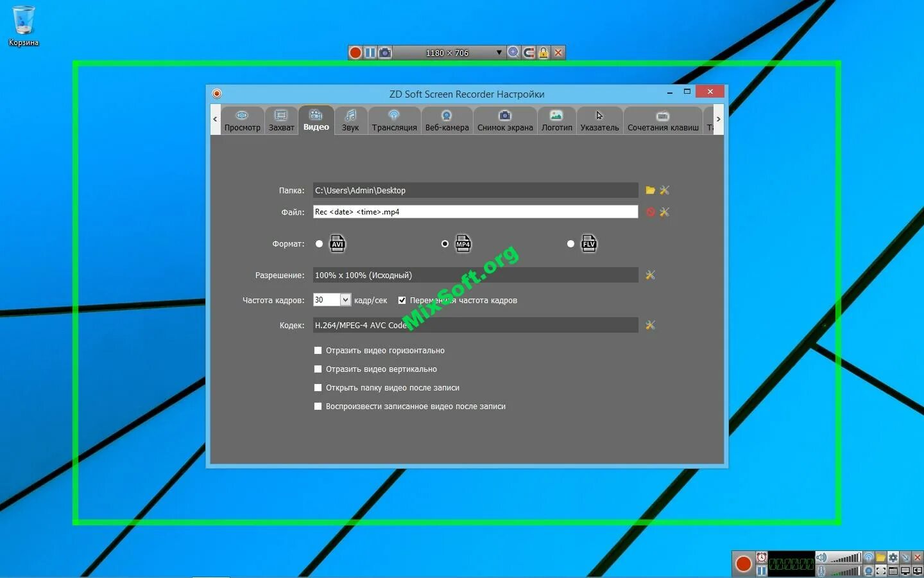Open the yellow folder icon in control panel

[x=881, y=557]
